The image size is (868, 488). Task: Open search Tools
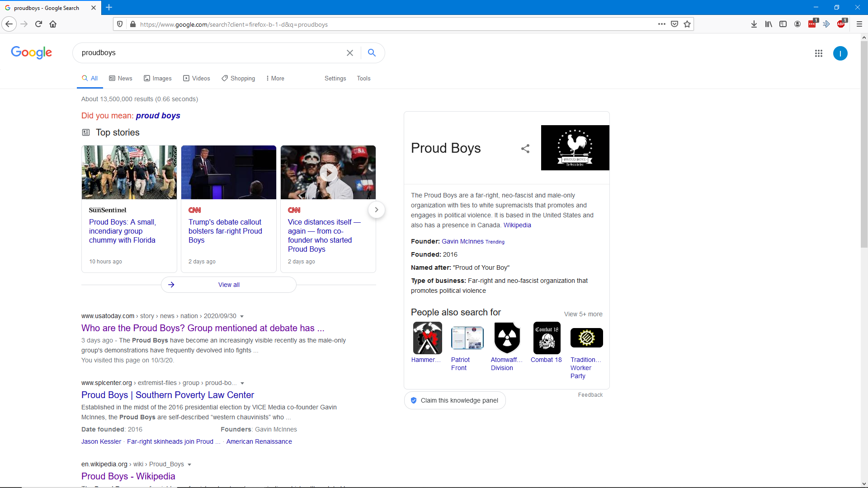click(x=363, y=78)
